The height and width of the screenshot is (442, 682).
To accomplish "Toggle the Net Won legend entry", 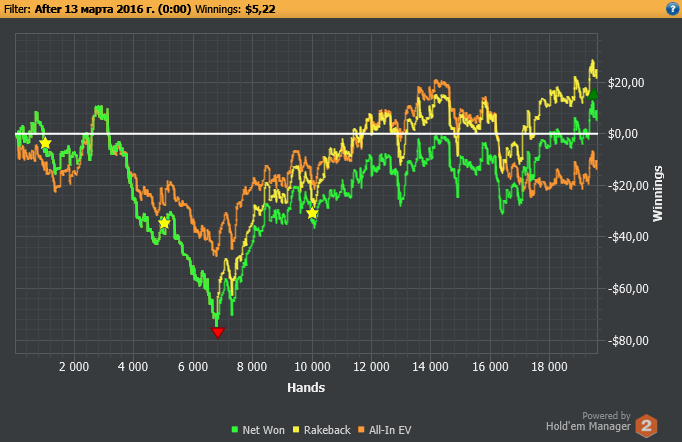I will pyautogui.click(x=258, y=430).
